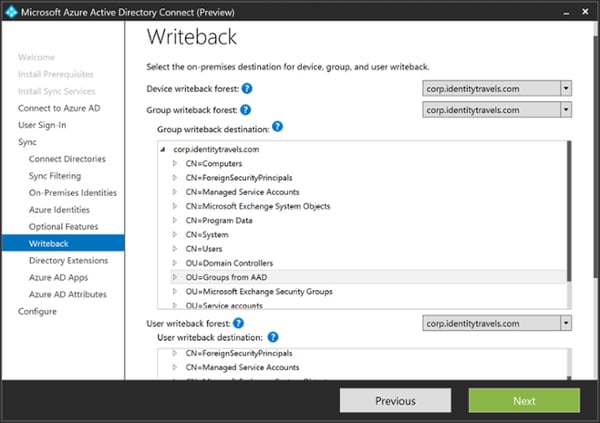This screenshot has height=423, width=600.
Task: Click the Azure AD Connect title bar logo
Action: (11, 12)
